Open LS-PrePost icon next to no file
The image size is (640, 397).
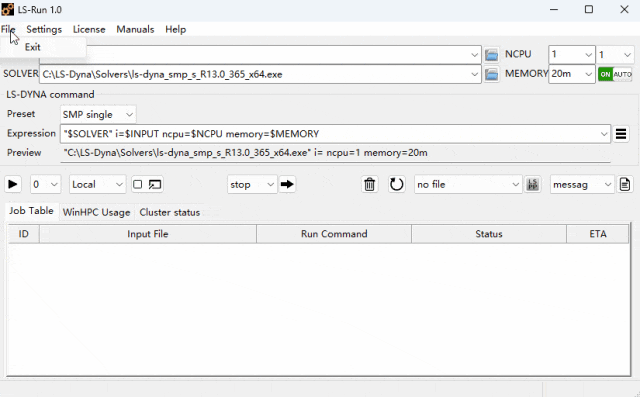coord(532,184)
